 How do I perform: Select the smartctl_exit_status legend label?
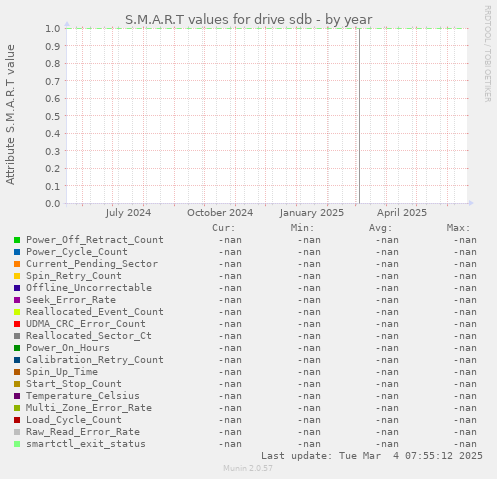86,444
